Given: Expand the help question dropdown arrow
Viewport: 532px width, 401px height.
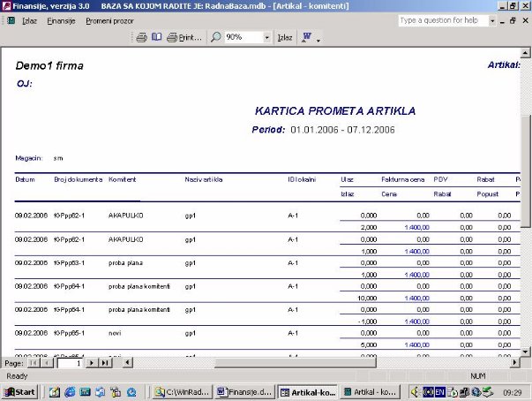Looking at the screenshot, I should coord(491,19).
